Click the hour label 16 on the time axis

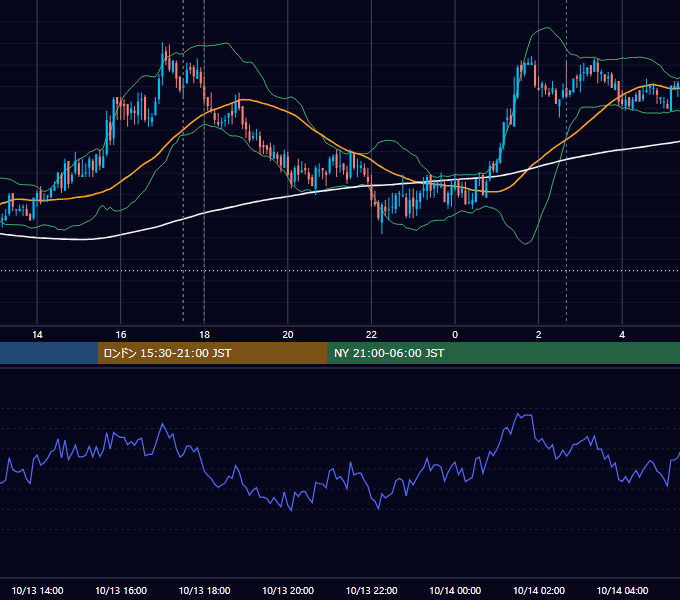121,335
